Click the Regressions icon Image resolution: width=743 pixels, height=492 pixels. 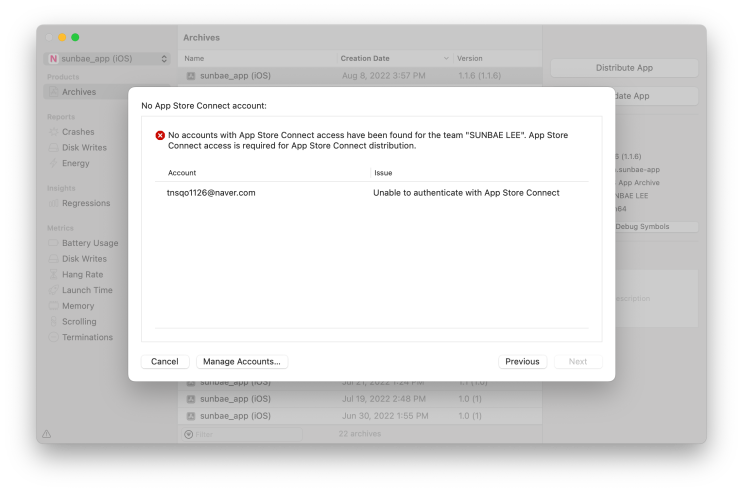point(54,203)
